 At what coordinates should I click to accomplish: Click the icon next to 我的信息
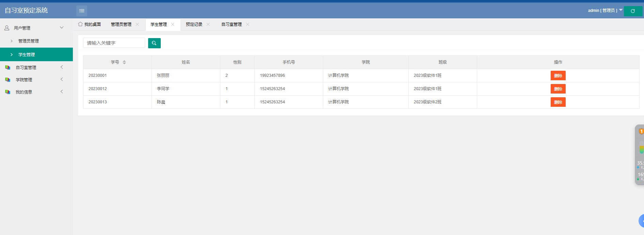[7, 92]
